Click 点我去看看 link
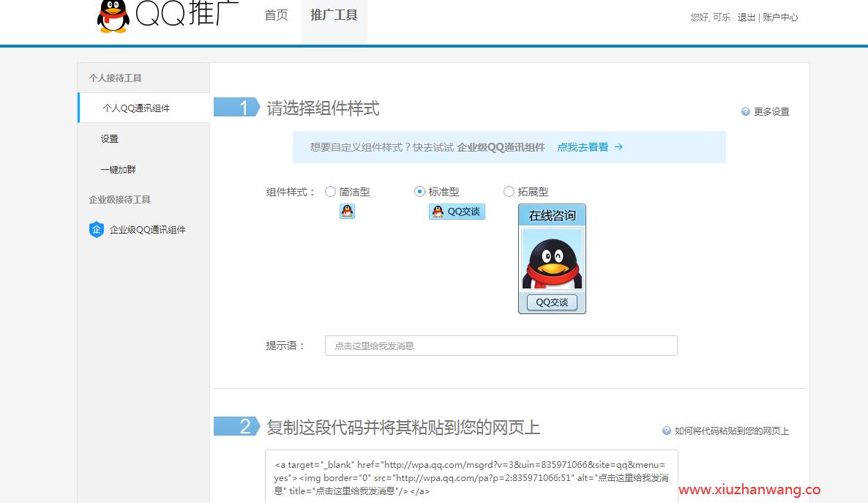This screenshot has width=868, height=503. pyautogui.click(x=583, y=147)
